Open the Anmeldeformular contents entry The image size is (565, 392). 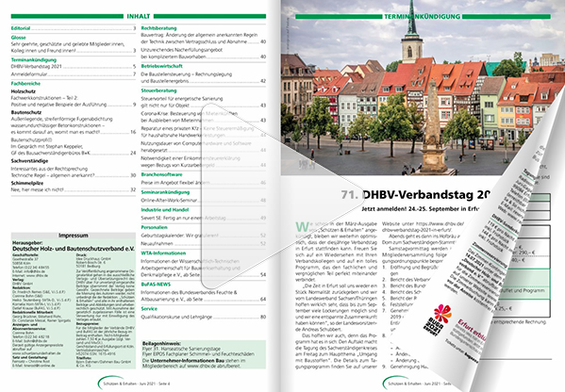point(74,74)
